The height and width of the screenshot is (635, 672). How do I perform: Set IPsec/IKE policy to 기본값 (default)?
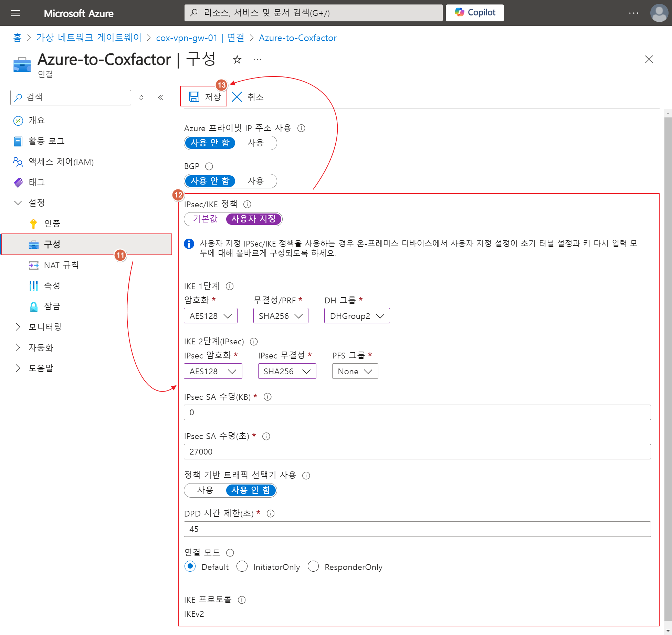205,219
